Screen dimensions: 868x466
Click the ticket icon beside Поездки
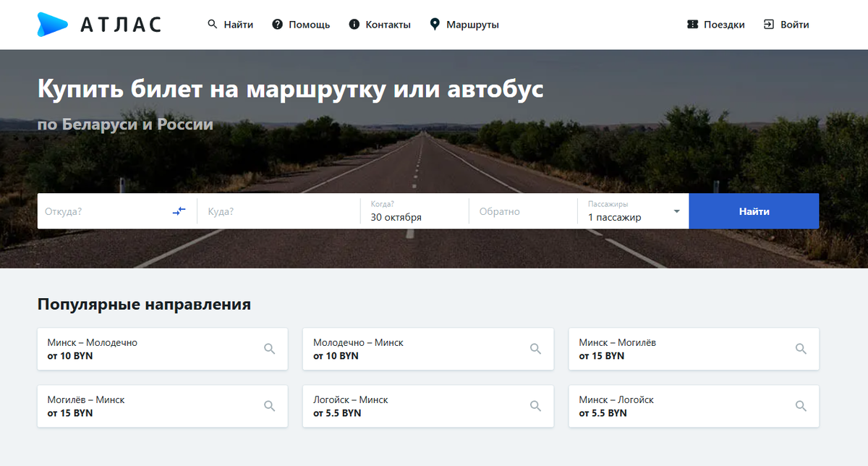pos(692,25)
